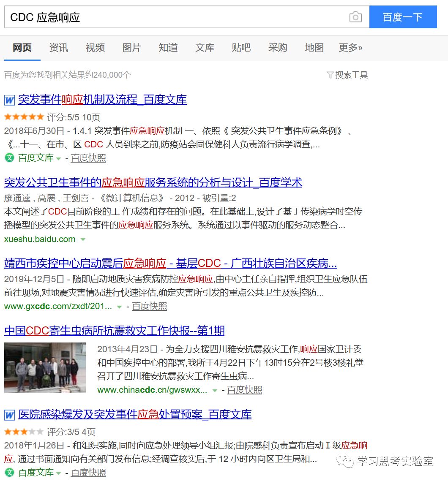This screenshot has width=448, height=481.
Task: Click the camera icon for image search
Action: 356,16
